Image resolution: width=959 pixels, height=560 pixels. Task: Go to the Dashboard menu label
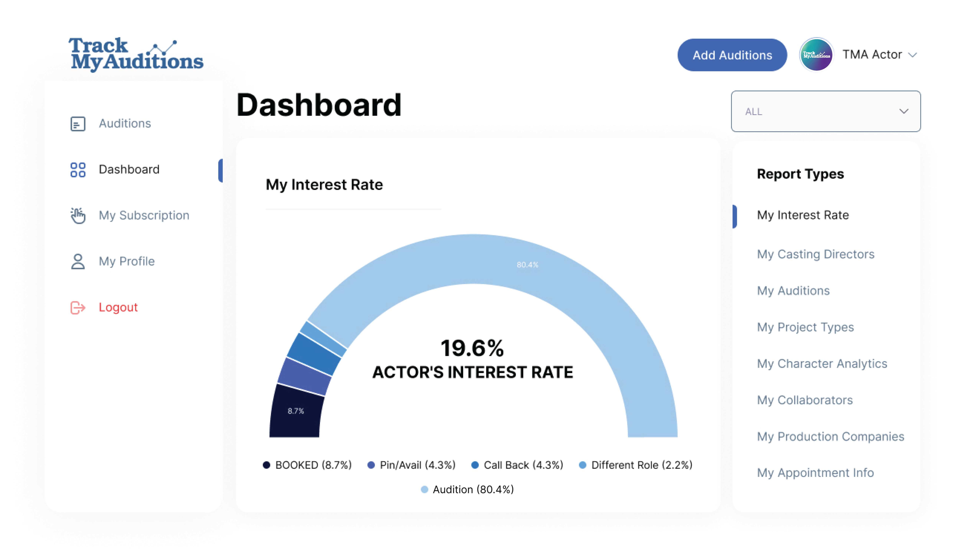tap(129, 170)
